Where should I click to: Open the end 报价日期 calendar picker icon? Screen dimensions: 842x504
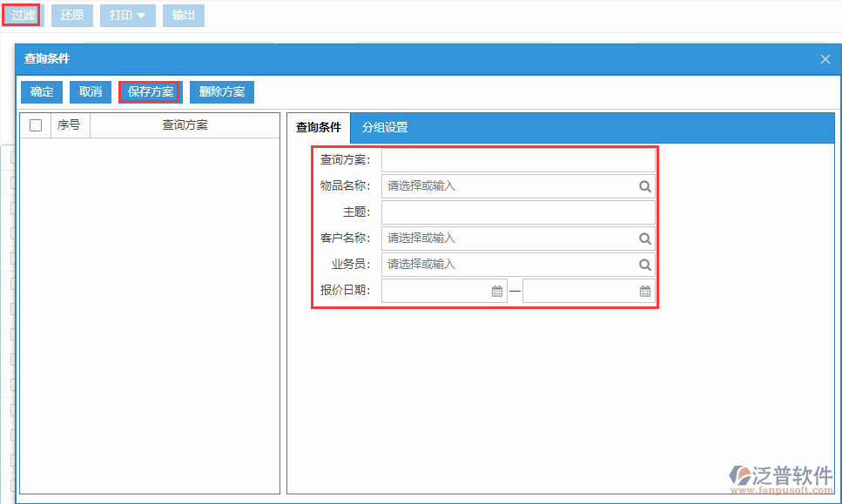pyautogui.click(x=643, y=290)
